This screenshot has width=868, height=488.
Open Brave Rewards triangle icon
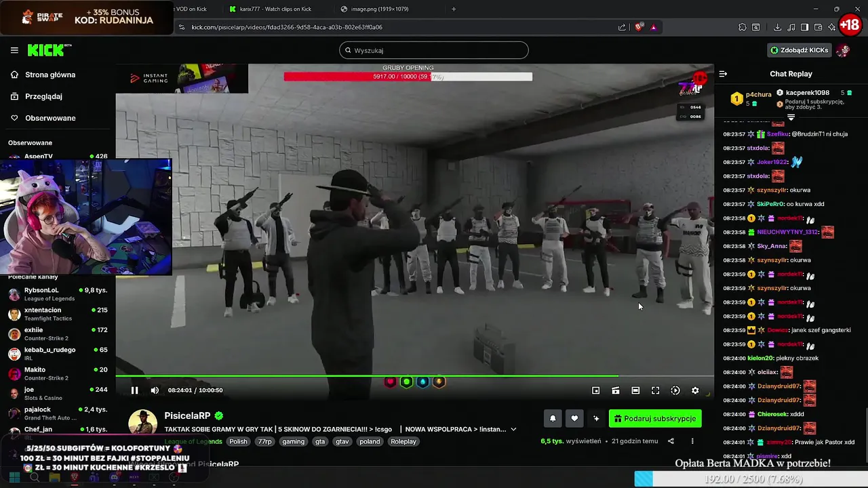(653, 27)
